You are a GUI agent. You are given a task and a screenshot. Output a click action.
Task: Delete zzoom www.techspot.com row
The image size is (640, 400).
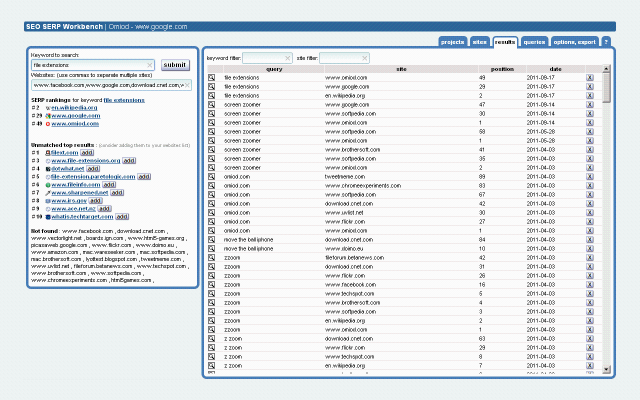[x=590, y=293]
